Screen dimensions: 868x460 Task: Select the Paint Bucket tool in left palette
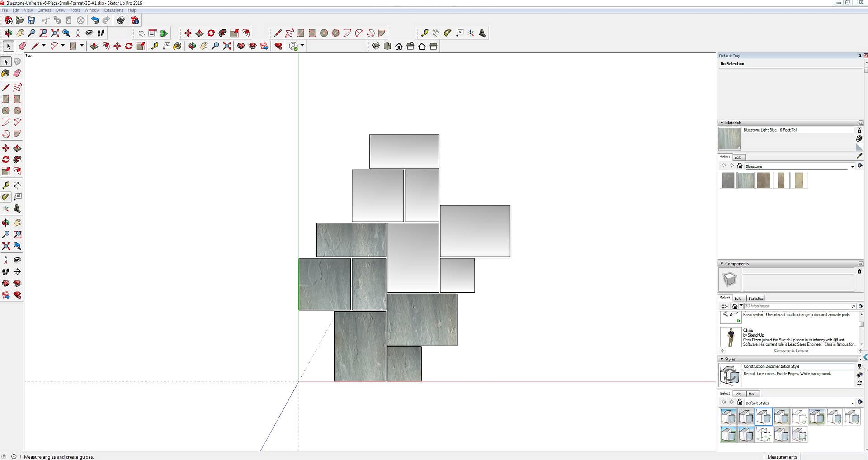(6, 73)
